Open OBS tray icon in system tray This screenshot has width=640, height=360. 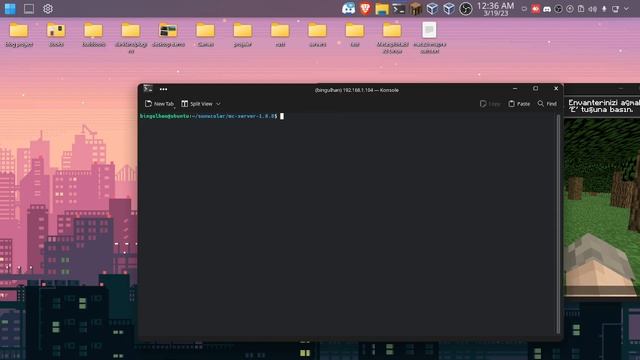click(558, 9)
